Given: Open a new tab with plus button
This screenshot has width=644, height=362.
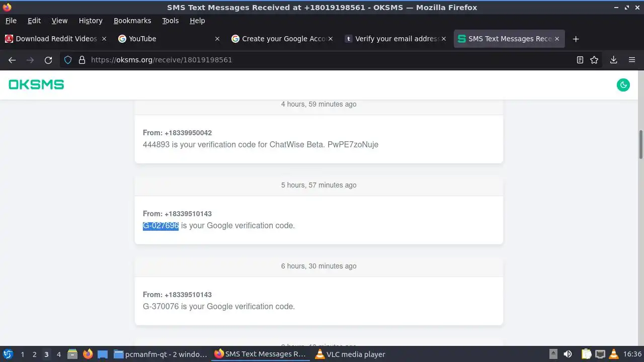Looking at the screenshot, I should coord(576,39).
